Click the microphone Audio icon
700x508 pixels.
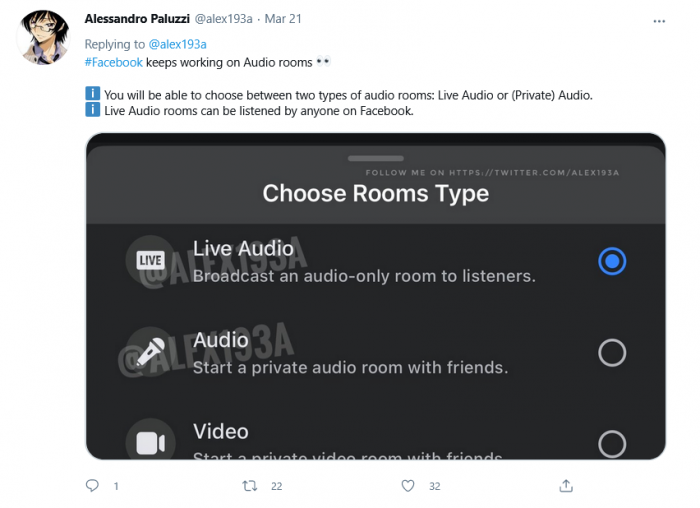tap(150, 352)
